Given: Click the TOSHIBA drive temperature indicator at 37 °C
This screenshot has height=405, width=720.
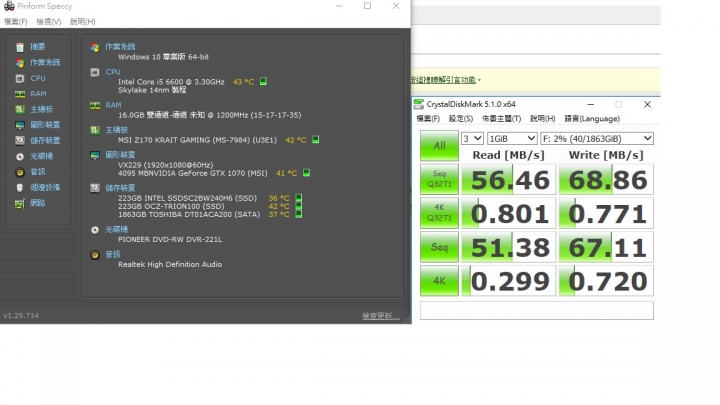Looking at the screenshot, I should (x=298, y=214).
